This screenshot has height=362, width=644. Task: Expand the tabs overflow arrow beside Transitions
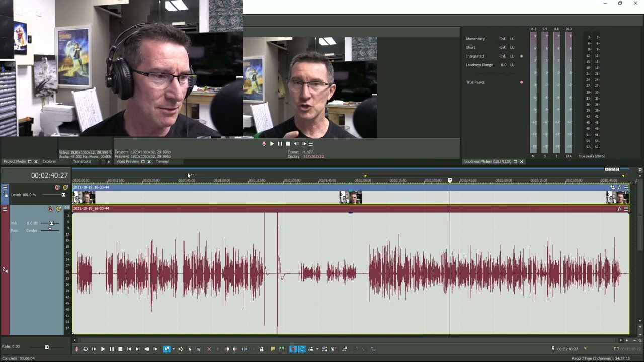109,162
